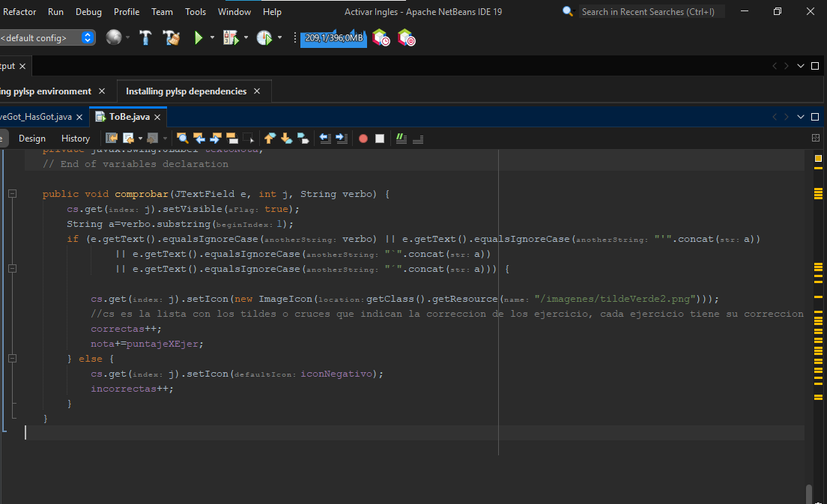Switch to the Installing pylsp dependencies tab
This screenshot has width=827, height=504.
186,91
